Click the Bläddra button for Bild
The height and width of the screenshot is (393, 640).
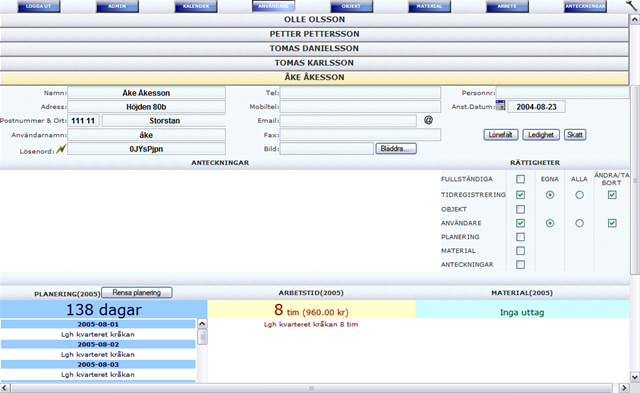click(x=396, y=149)
